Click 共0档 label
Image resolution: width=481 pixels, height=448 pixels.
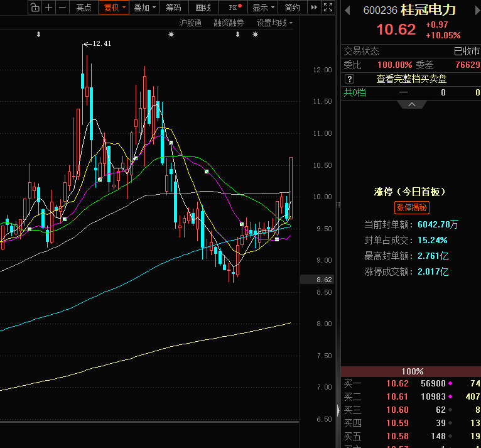pyautogui.click(x=355, y=92)
